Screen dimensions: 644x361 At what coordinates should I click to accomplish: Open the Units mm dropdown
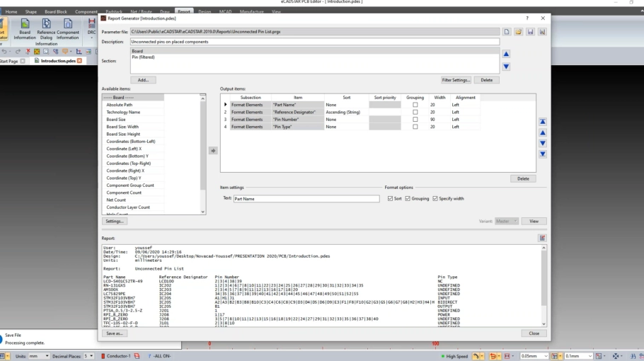39,356
